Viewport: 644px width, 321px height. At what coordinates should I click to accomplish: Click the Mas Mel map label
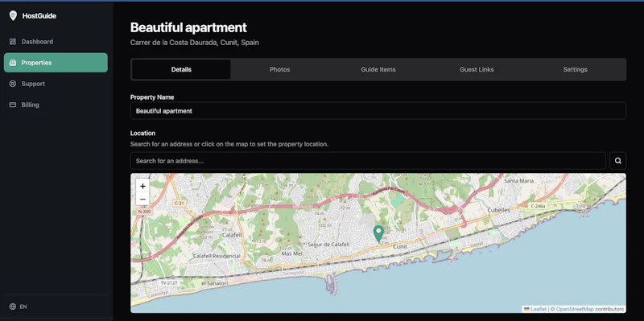point(291,253)
